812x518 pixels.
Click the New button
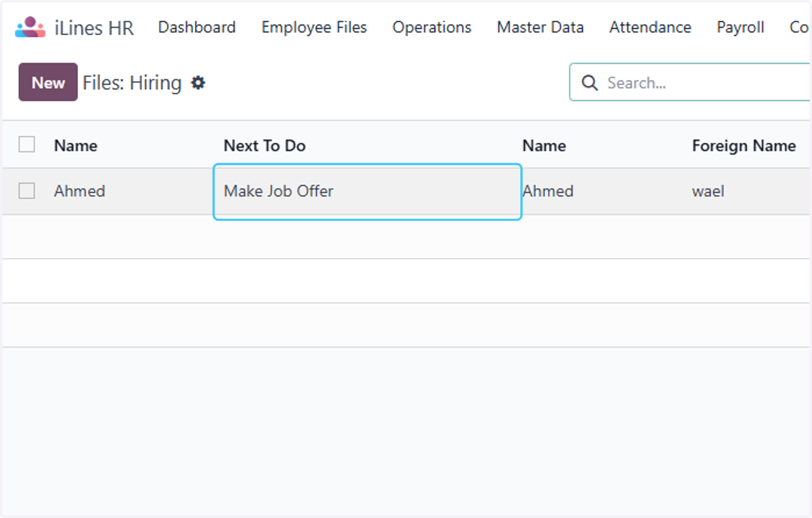pos(48,82)
